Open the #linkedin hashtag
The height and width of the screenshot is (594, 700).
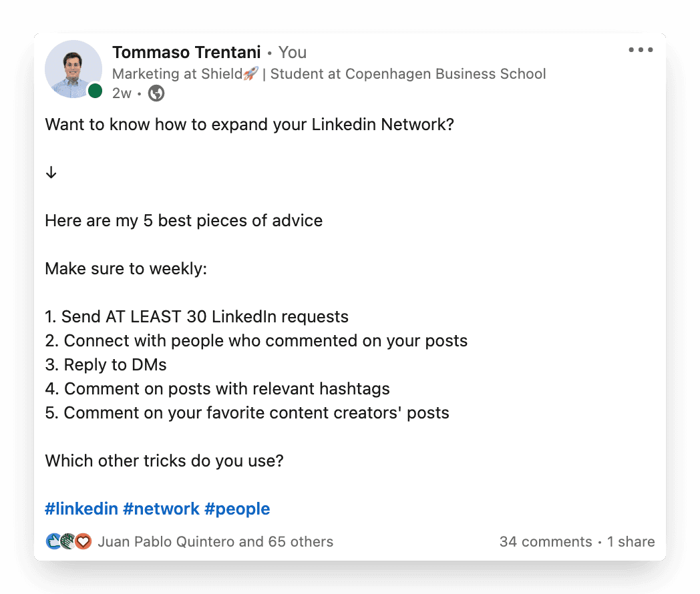(x=81, y=509)
